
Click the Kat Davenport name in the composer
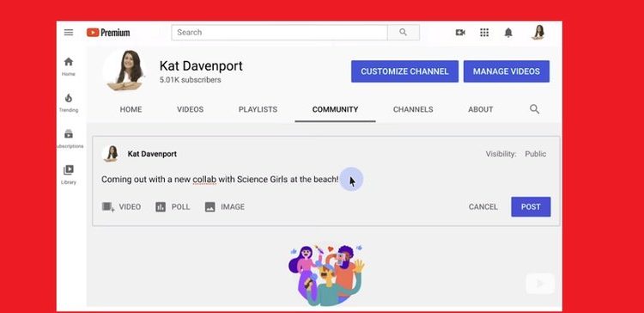pos(152,154)
